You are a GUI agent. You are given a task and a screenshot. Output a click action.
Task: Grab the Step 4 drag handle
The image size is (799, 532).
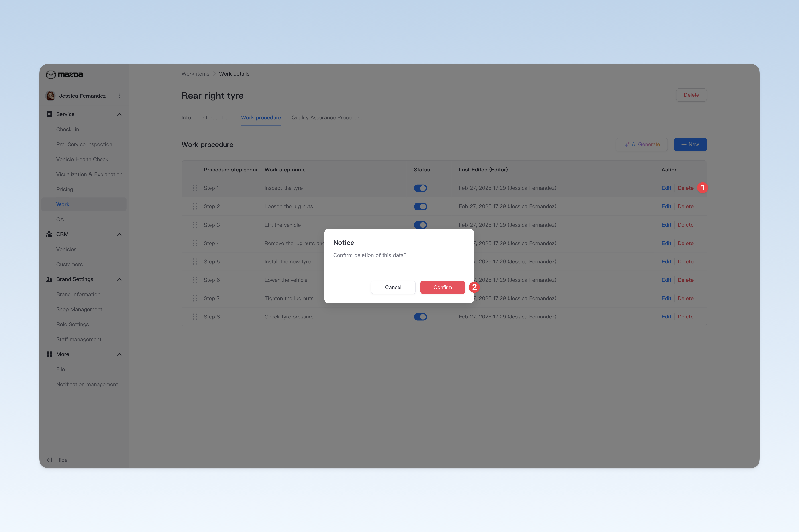(195, 243)
